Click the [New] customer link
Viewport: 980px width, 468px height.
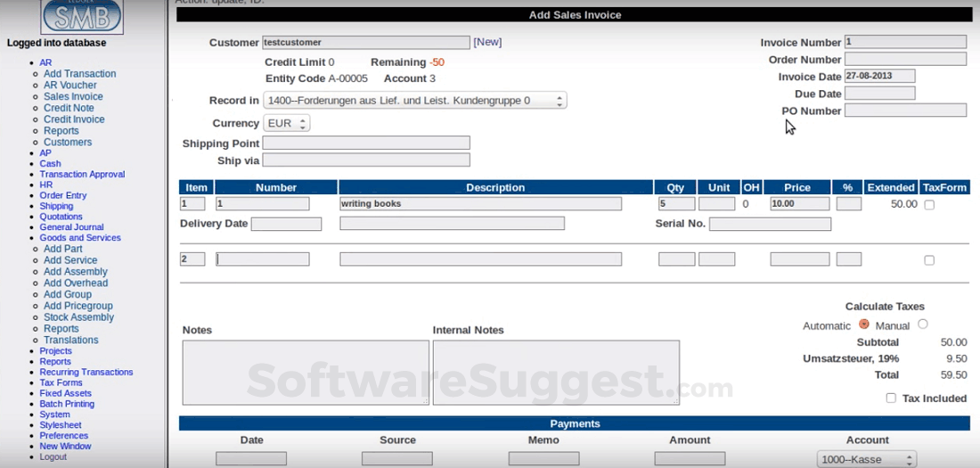click(x=487, y=42)
